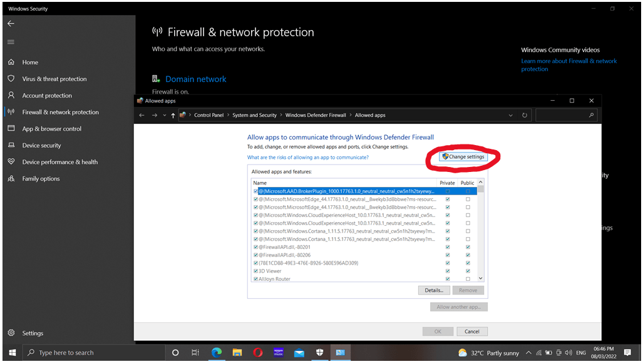
Task: Open Firewall & network protection in sidebar
Action: tap(60, 112)
